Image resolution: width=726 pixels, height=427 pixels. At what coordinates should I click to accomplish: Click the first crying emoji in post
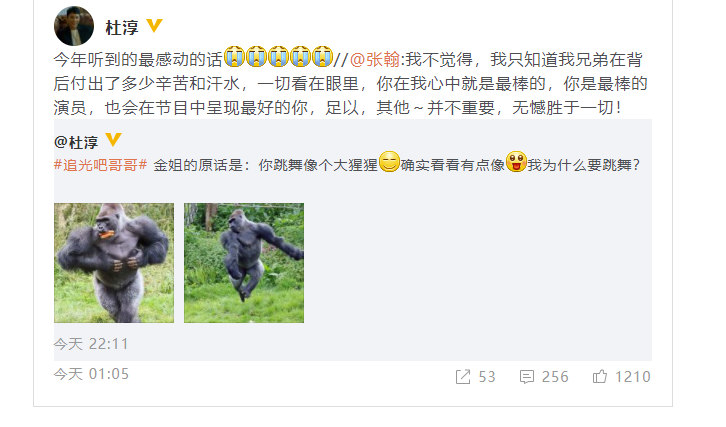click(x=234, y=57)
